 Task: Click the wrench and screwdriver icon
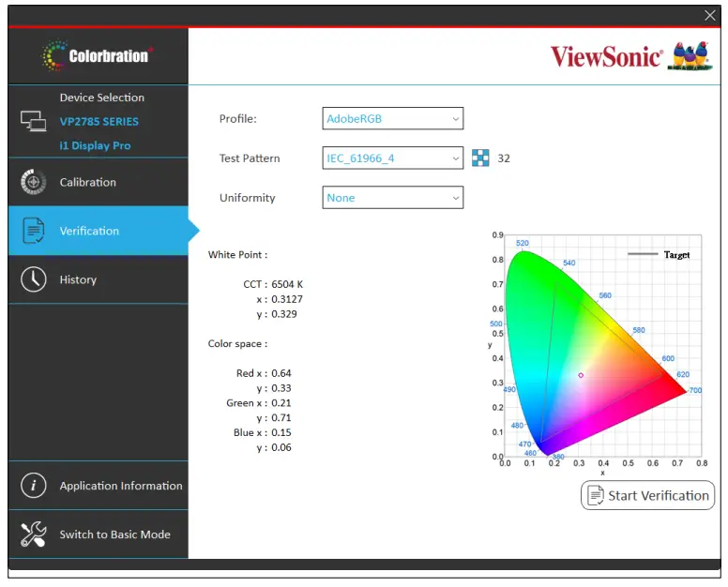(34, 534)
